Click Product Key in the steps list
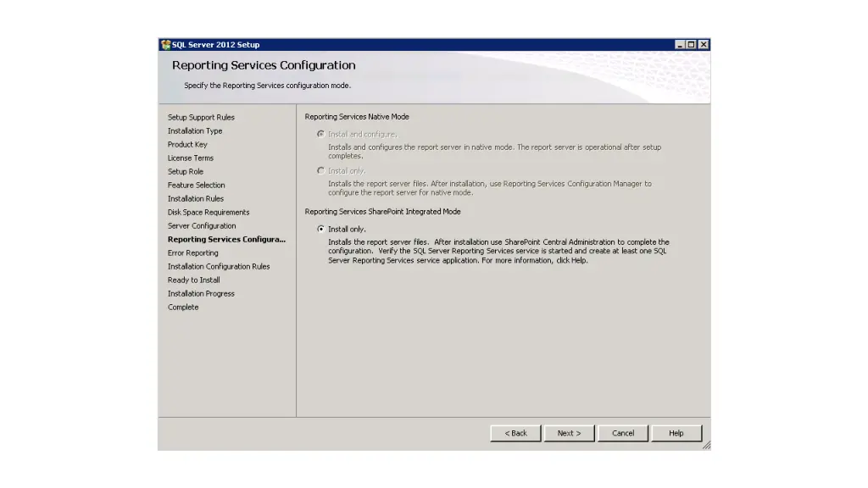 187,145
